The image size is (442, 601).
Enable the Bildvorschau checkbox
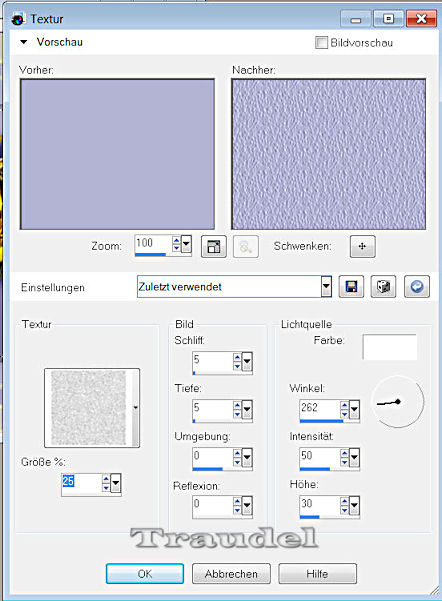[321, 43]
